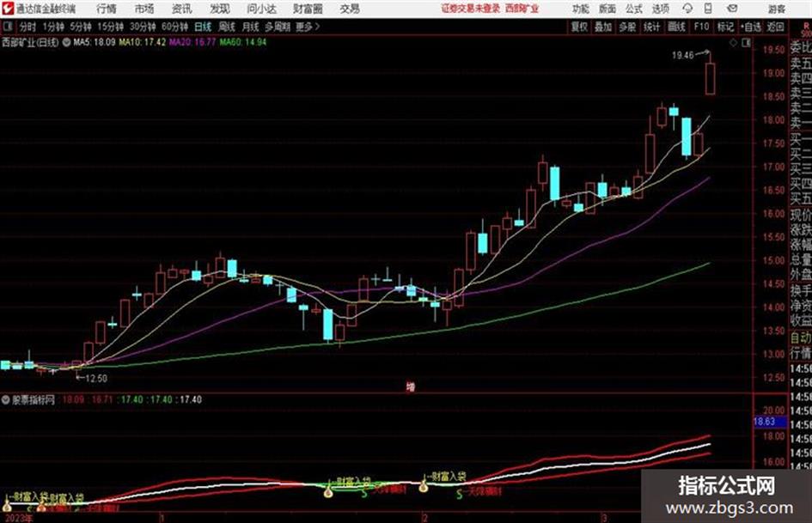
Task: Open the 交易 menu
Action: (350, 9)
